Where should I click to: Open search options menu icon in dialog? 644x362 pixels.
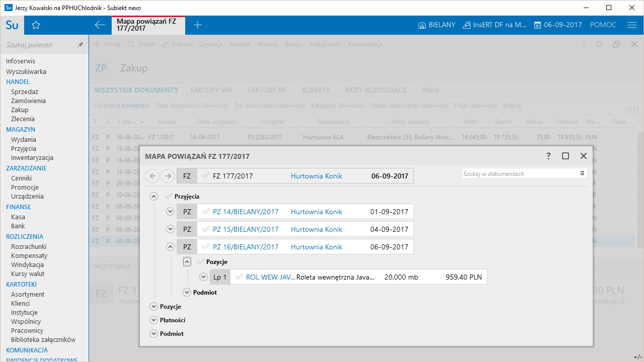tap(582, 173)
